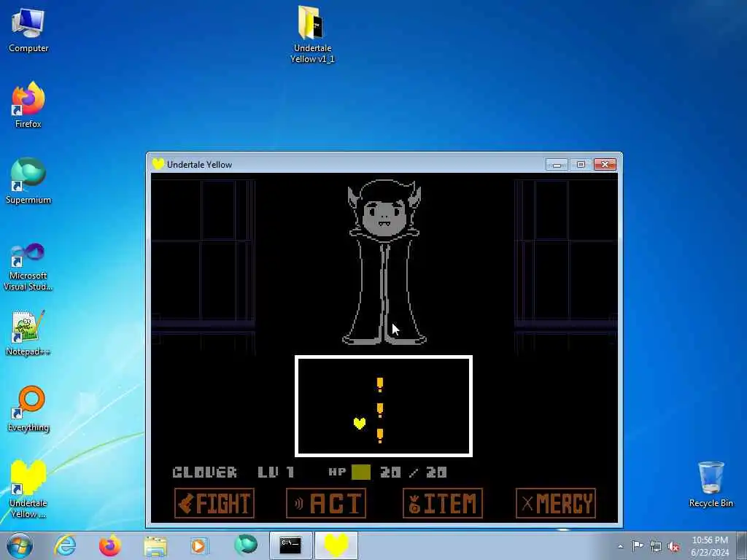Image resolution: width=747 pixels, height=560 pixels.
Task: Show hidden system tray icons
Action: (x=620, y=546)
